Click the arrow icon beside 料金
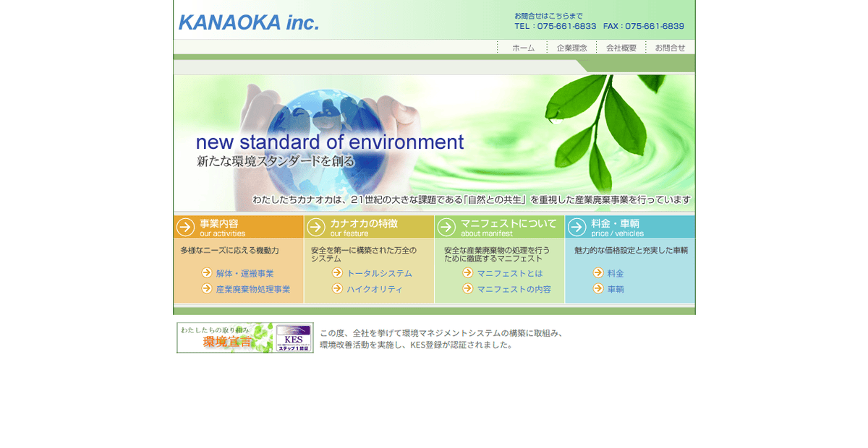The image size is (868, 448). (x=599, y=273)
